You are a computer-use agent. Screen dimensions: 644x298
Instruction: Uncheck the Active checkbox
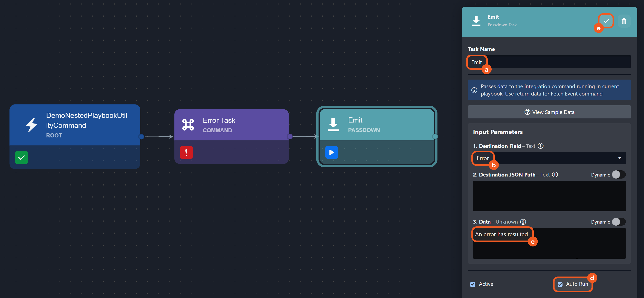click(x=472, y=284)
